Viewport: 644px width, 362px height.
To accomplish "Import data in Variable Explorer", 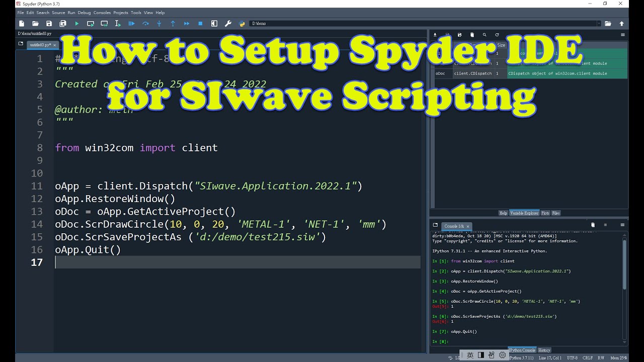I will click(435, 35).
